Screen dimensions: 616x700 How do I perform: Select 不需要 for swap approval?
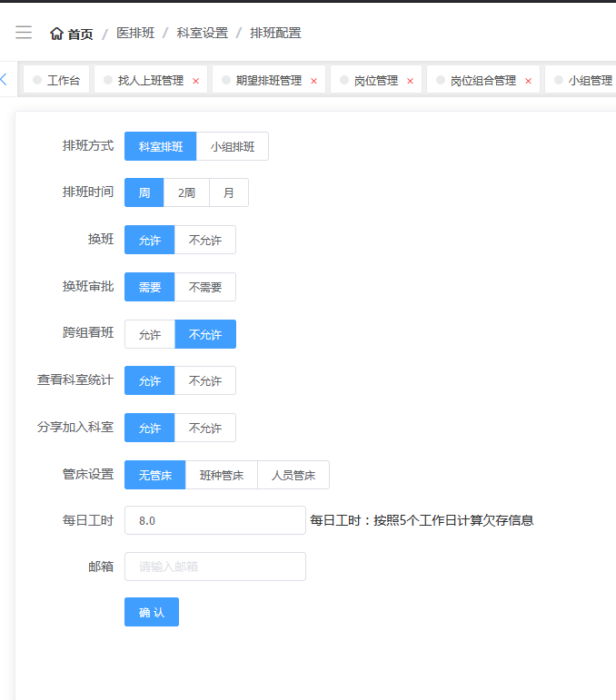coord(205,287)
